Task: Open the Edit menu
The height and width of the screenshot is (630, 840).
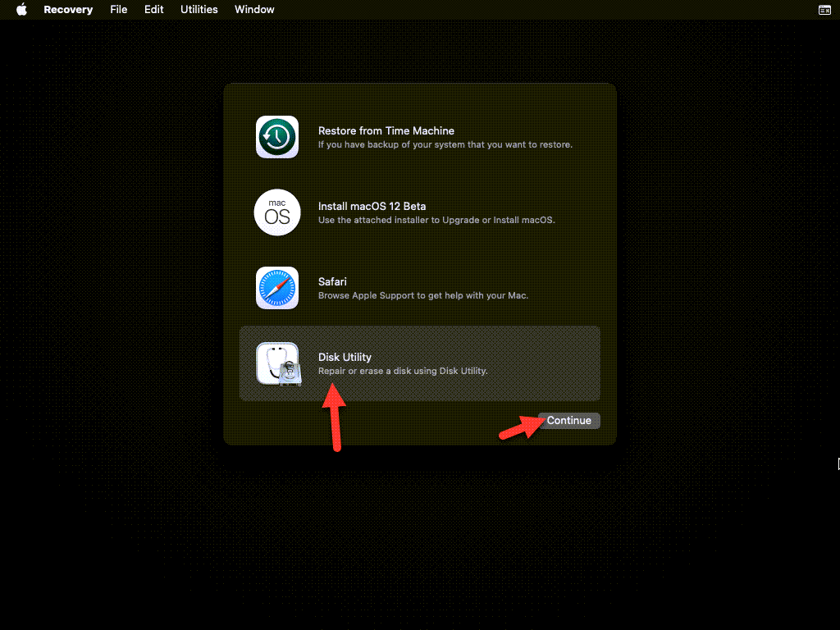Action: 154,10
